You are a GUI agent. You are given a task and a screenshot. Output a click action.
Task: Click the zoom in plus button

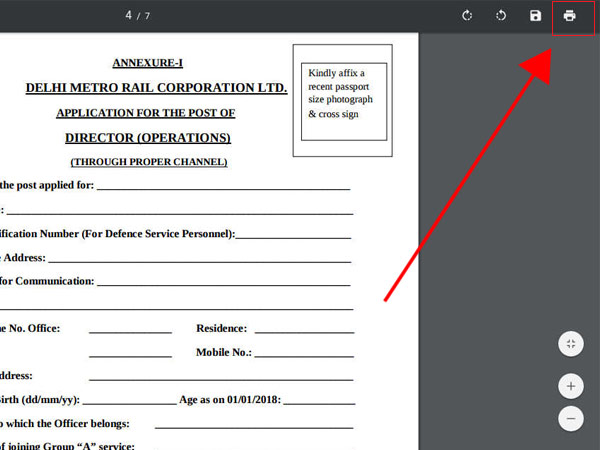point(571,386)
